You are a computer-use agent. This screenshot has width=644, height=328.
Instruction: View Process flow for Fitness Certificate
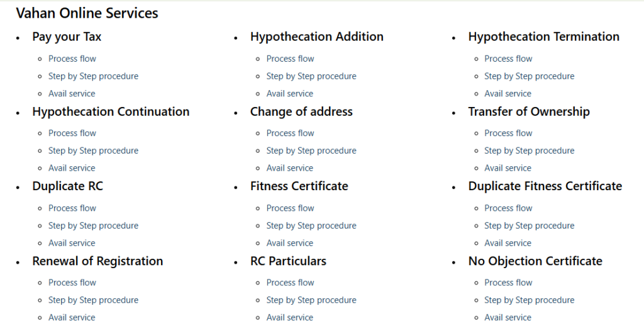click(x=291, y=208)
